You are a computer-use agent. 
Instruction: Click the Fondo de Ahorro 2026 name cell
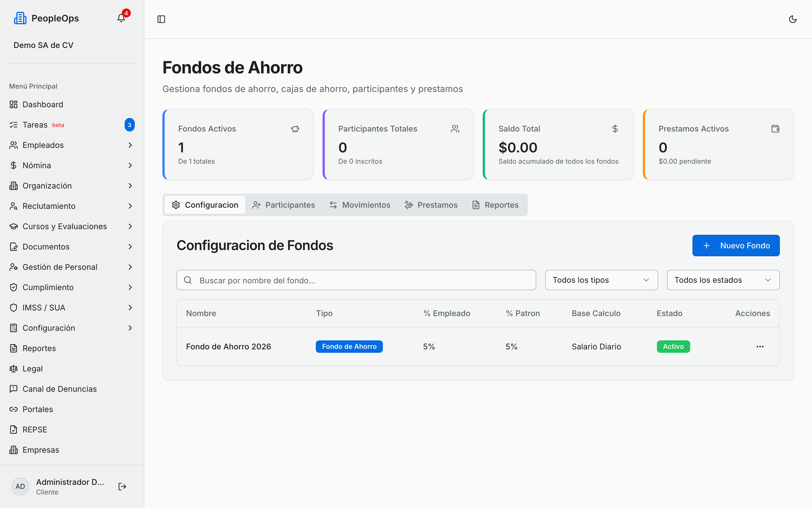tap(228, 346)
